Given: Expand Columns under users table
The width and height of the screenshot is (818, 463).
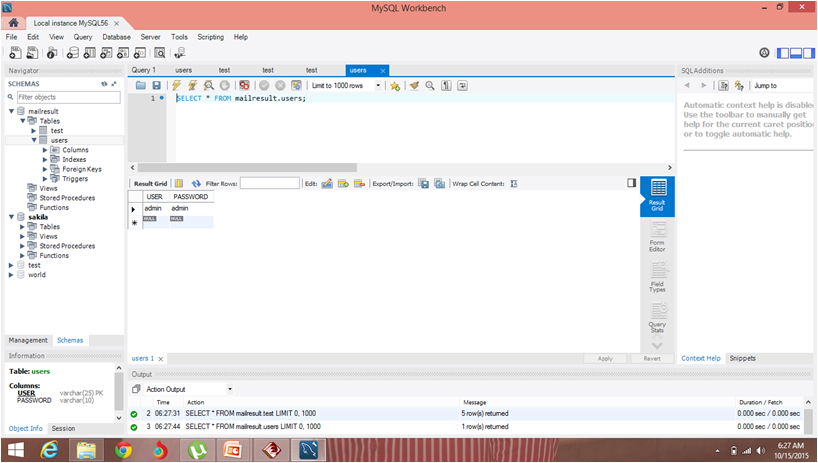Looking at the screenshot, I should [x=45, y=150].
